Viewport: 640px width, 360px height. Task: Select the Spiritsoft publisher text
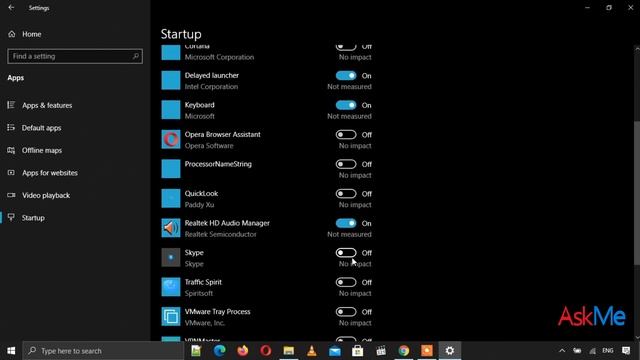(198, 293)
